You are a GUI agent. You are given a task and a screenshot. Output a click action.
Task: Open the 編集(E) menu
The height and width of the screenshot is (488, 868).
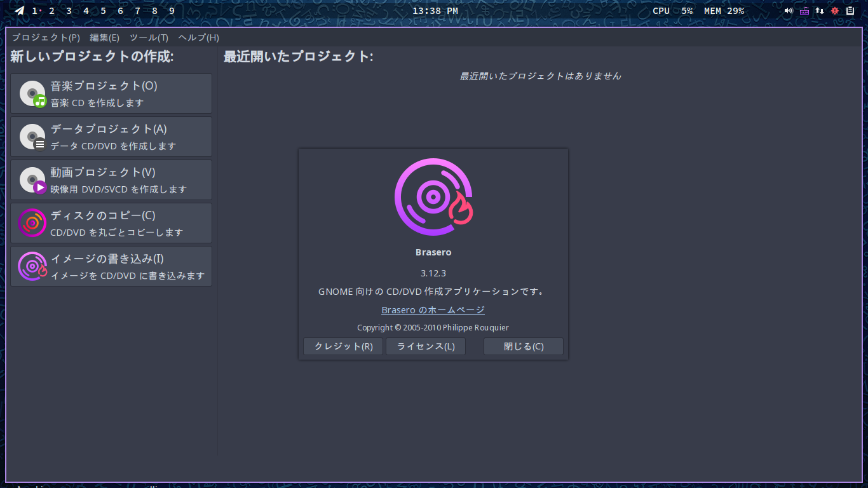[105, 37]
